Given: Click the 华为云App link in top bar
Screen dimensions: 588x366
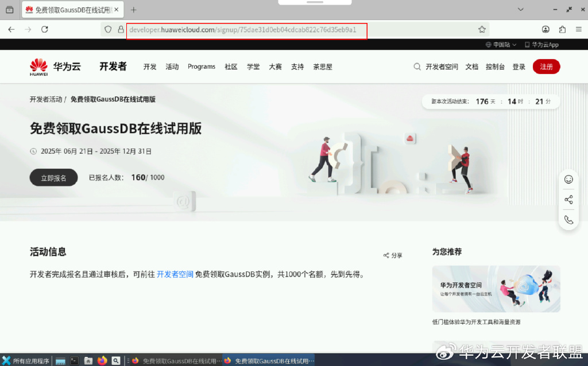Looking at the screenshot, I should [541, 45].
